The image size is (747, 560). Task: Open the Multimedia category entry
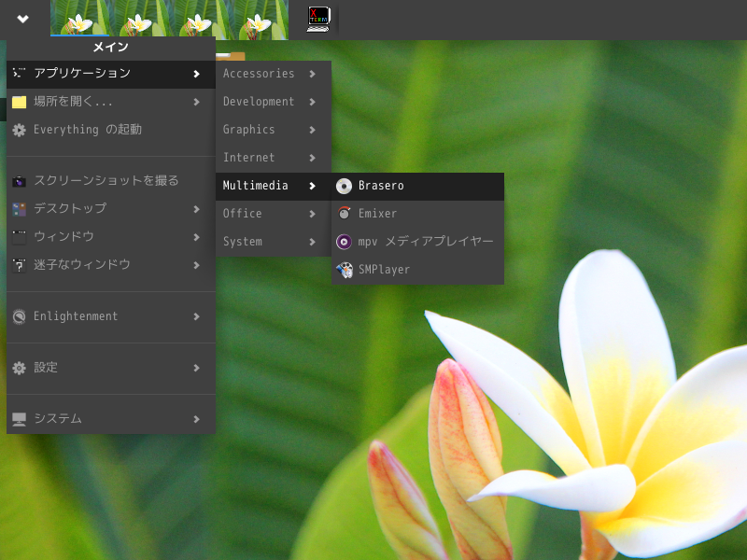[x=274, y=186]
